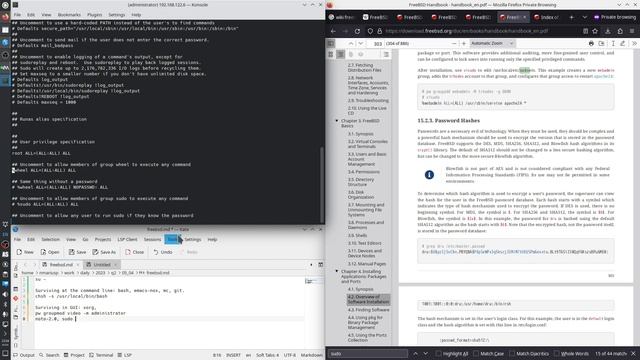Enable Match Diacritics in find bar

pos(529,354)
